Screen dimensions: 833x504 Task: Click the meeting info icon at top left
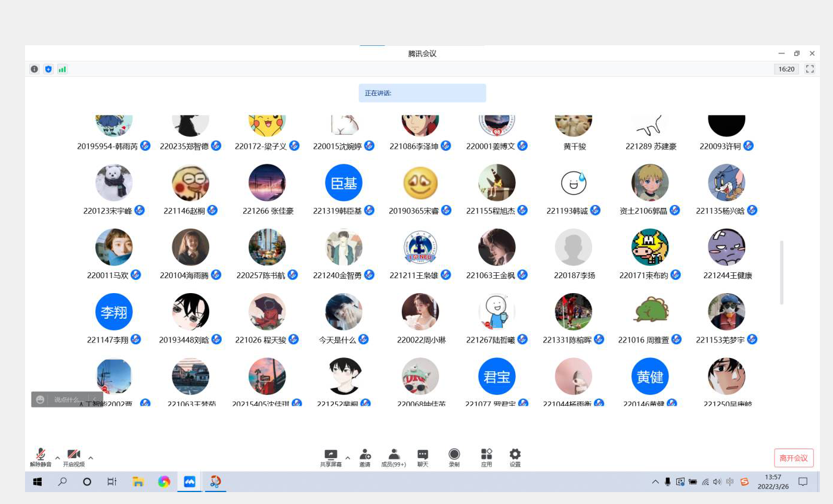coord(35,69)
